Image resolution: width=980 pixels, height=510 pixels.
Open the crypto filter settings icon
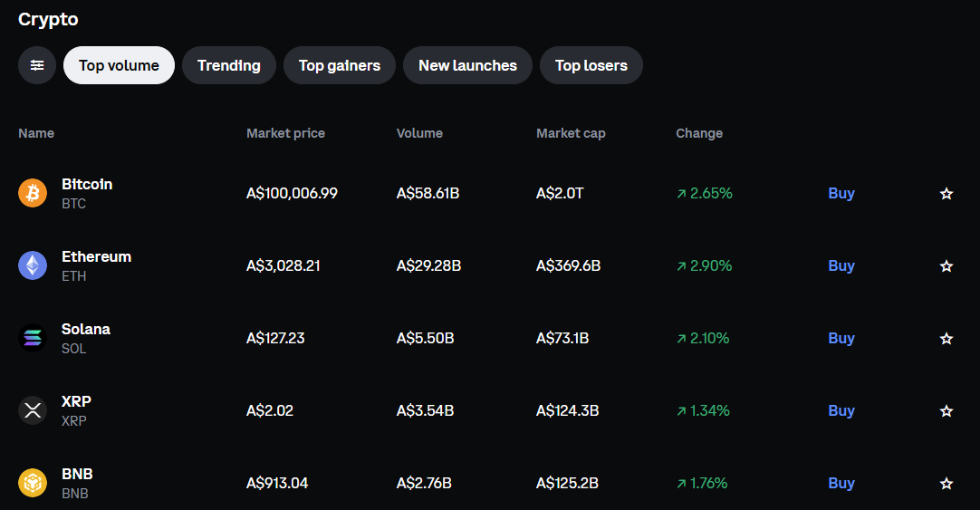pyautogui.click(x=37, y=65)
